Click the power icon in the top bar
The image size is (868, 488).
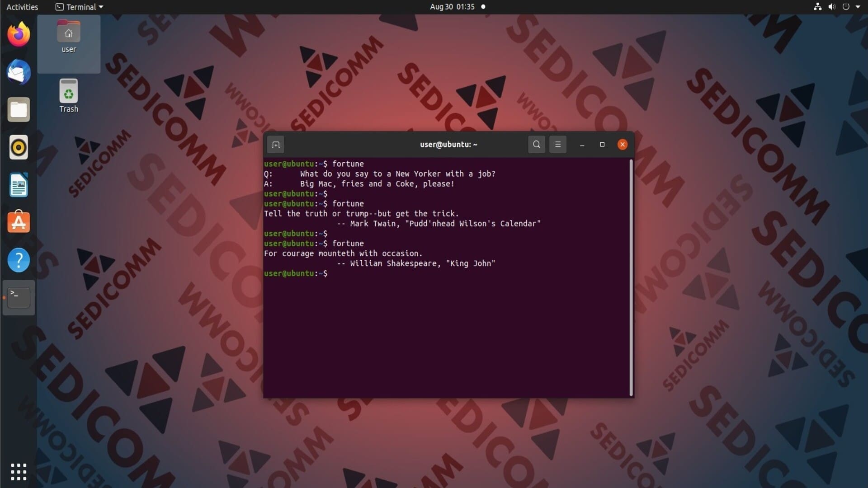(x=846, y=7)
